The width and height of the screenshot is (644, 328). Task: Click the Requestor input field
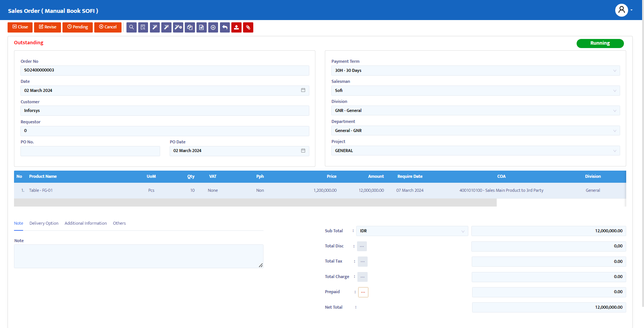pyautogui.click(x=165, y=131)
